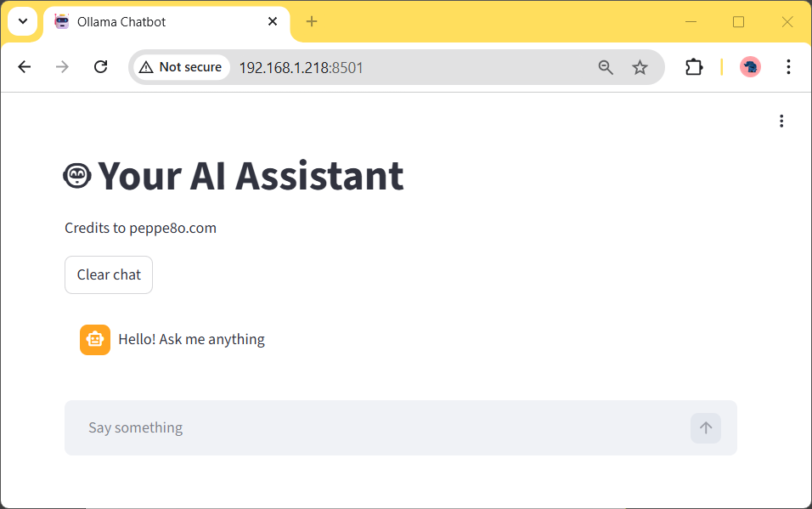
Task: Reload the Ollama Chatbot page
Action: (x=100, y=66)
